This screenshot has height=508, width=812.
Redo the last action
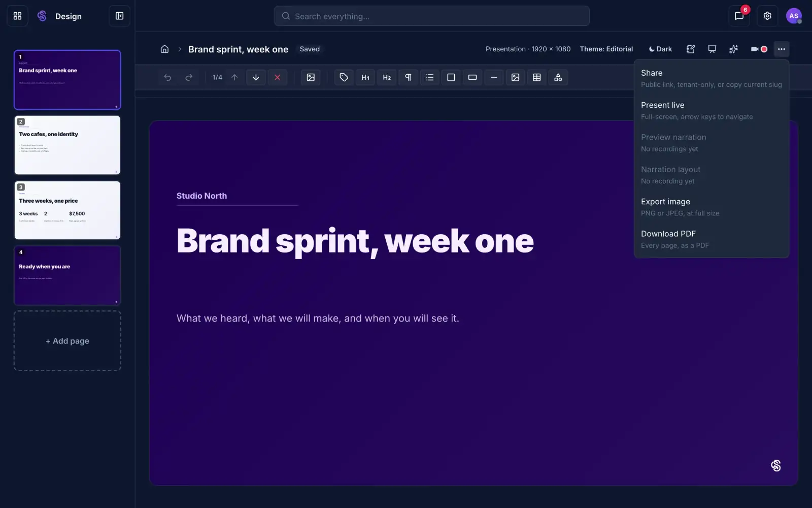coord(189,77)
